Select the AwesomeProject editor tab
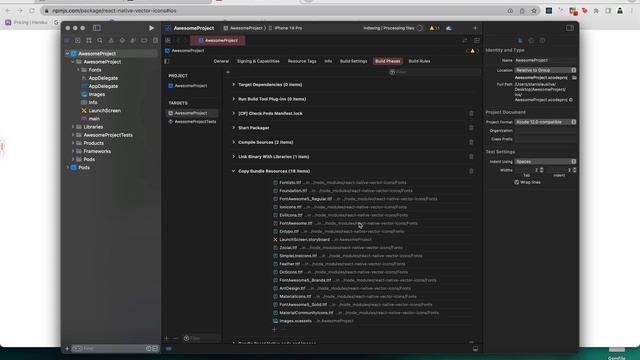Image resolution: width=640 pixels, height=360 pixels. (218, 40)
